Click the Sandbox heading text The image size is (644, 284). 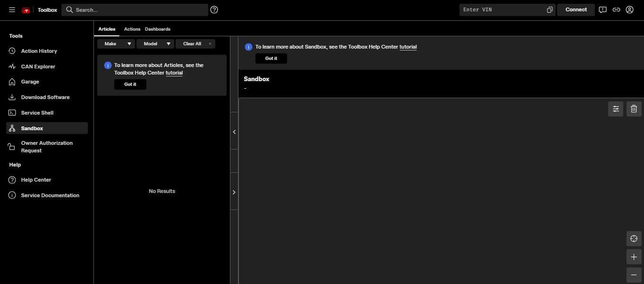(x=256, y=79)
